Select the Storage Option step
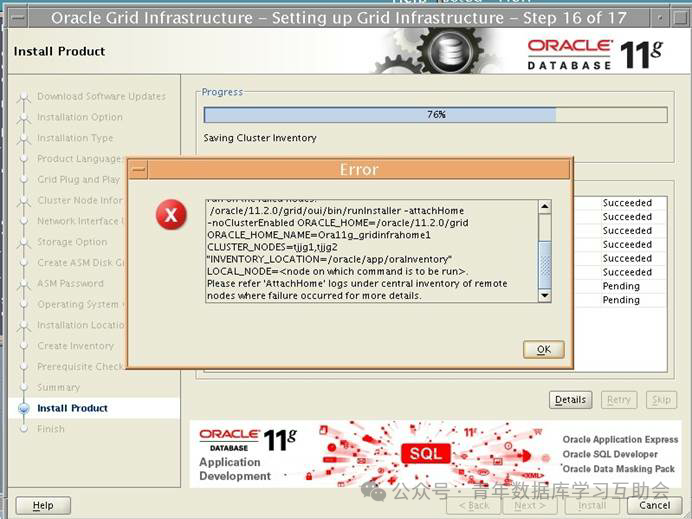This screenshot has height=519, width=692. tap(72, 242)
